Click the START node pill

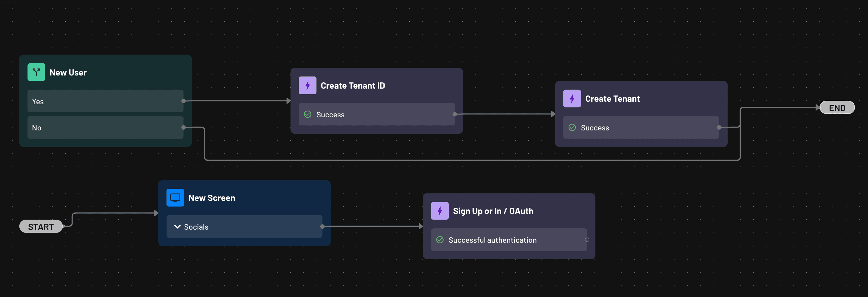click(41, 226)
